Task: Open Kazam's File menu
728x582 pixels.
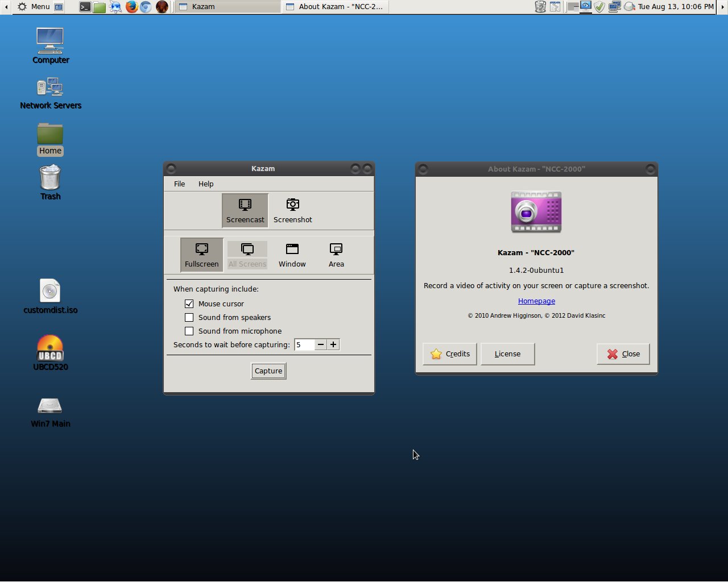Action: [x=179, y=184]
